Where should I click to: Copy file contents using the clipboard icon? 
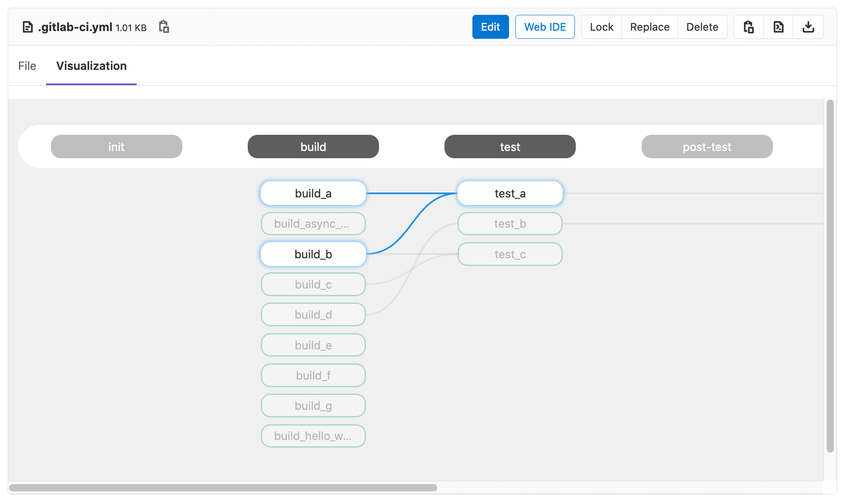click(748, 27)
